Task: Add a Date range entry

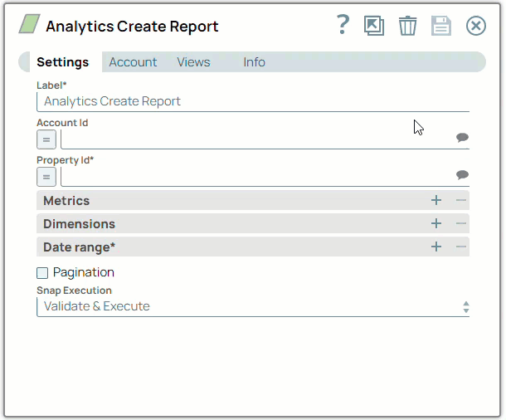Action: click(436, 247)
